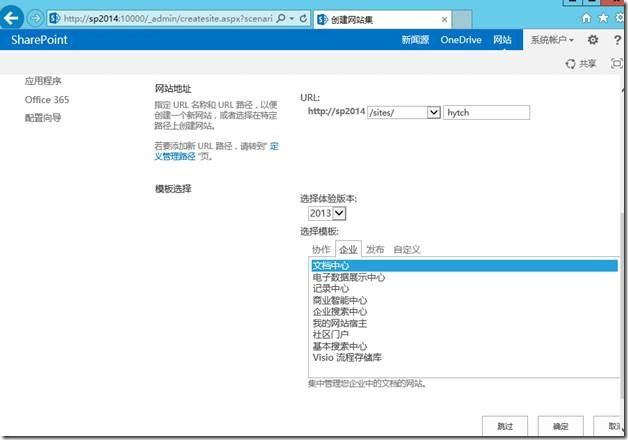Refresh the page with reload icon
The image size is (628, 440).
coord(303,18)
